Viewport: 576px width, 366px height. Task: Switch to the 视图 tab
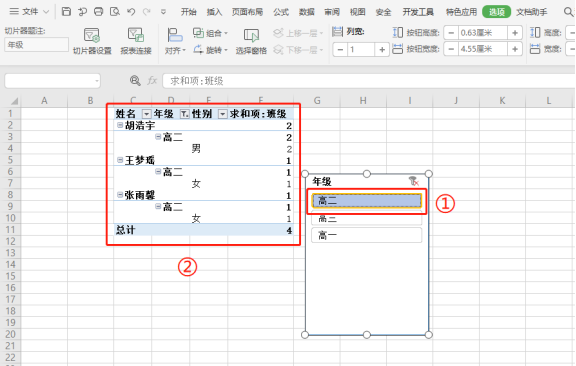coord(357,12)
